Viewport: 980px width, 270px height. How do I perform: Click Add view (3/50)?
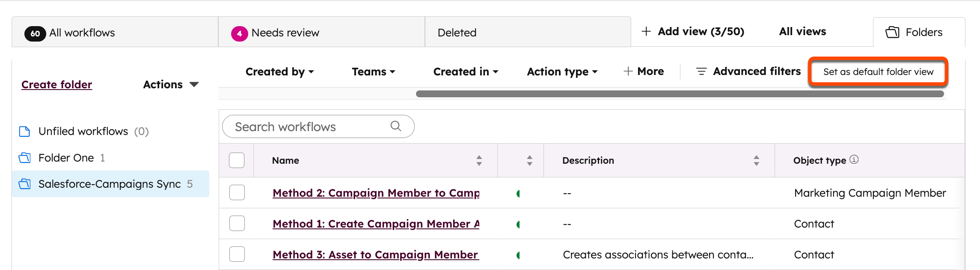coord(693,32)
